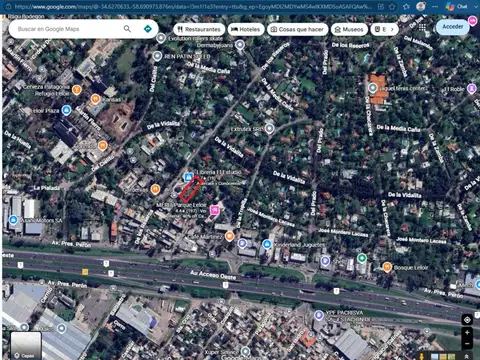Click the Edge address bar URL

click(193, 6)
